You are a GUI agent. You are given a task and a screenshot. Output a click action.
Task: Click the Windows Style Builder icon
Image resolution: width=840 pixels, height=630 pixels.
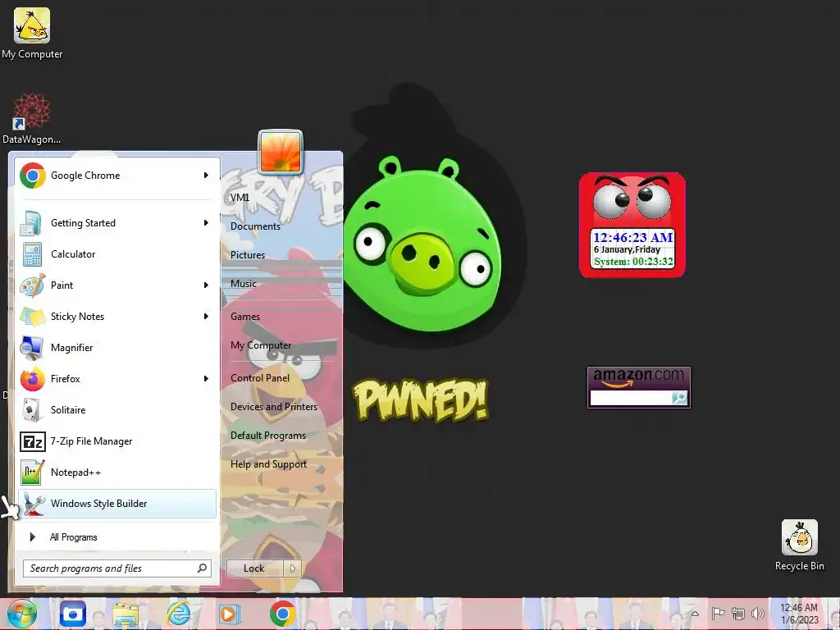click(33, 504)
